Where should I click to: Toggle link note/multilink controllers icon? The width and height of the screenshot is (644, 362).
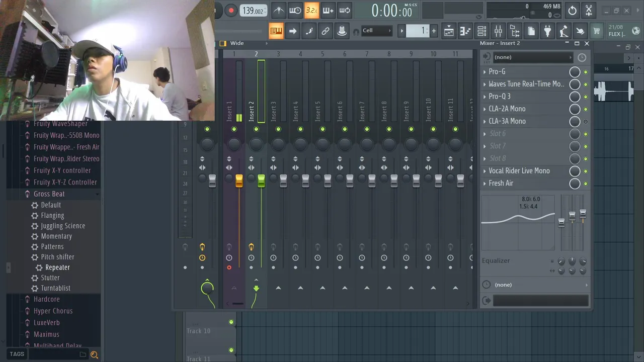(x=326, y=31)
